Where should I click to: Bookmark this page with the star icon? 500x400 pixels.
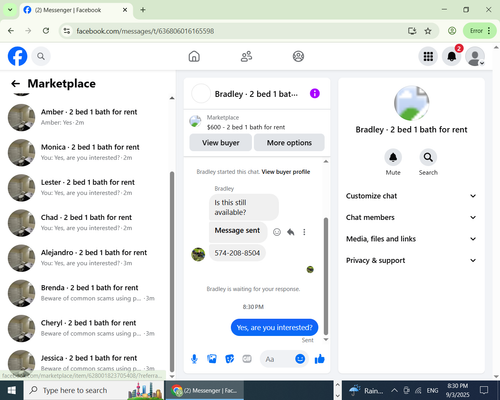428,31
